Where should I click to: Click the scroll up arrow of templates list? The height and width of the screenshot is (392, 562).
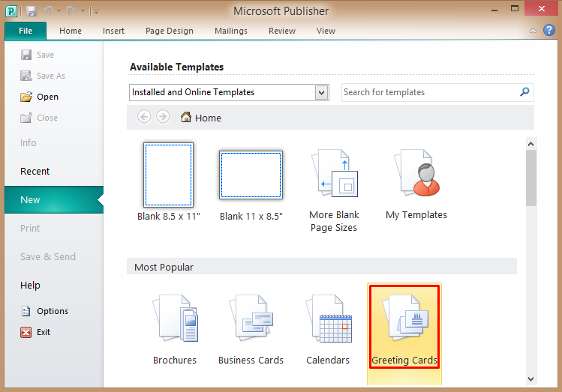tap(530, 144)
